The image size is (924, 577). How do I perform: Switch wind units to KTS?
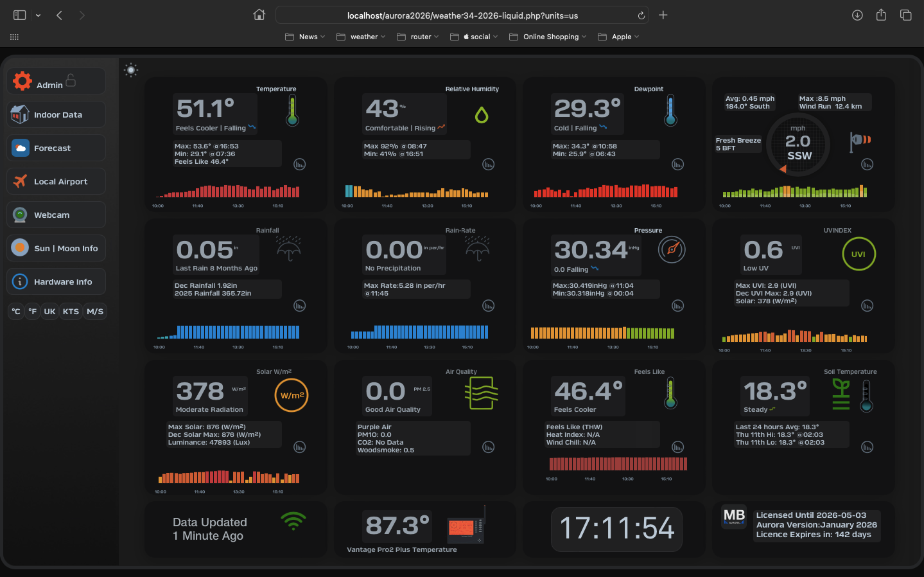[x=71, y=312]
